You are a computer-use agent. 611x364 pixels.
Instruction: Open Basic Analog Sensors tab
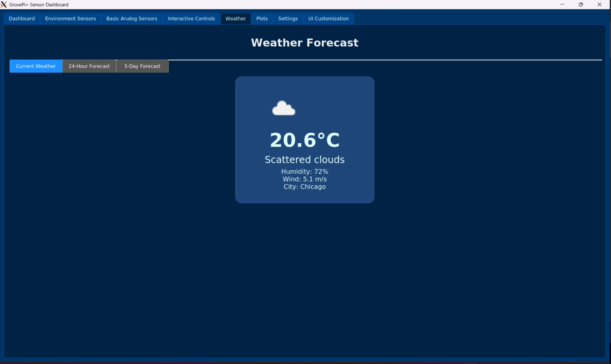(x=131, y=18)
